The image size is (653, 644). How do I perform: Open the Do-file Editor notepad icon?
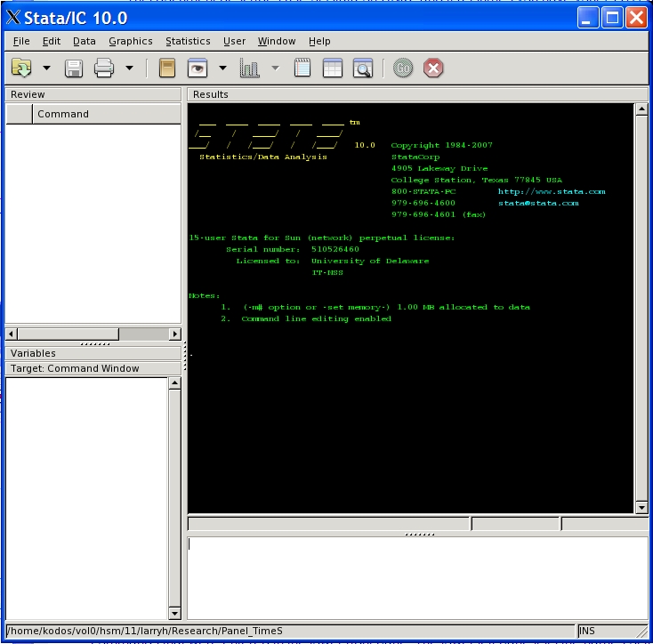point(302,68)
